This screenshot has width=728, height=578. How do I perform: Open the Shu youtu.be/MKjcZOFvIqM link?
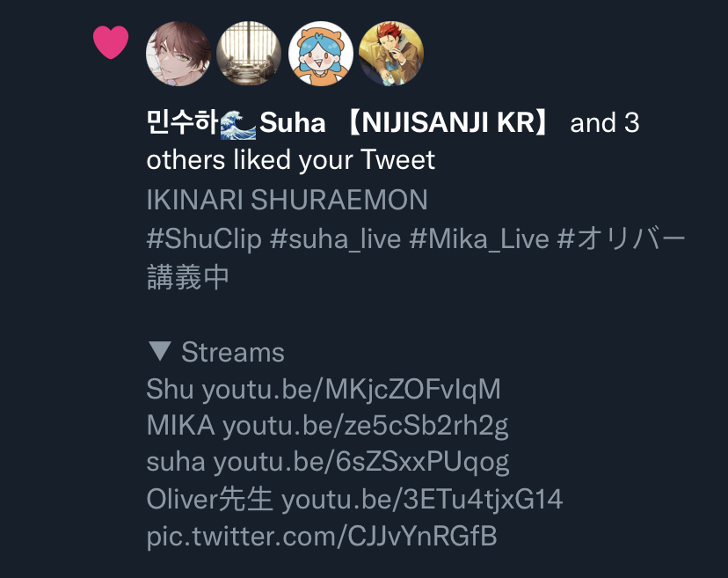[351, 389]
